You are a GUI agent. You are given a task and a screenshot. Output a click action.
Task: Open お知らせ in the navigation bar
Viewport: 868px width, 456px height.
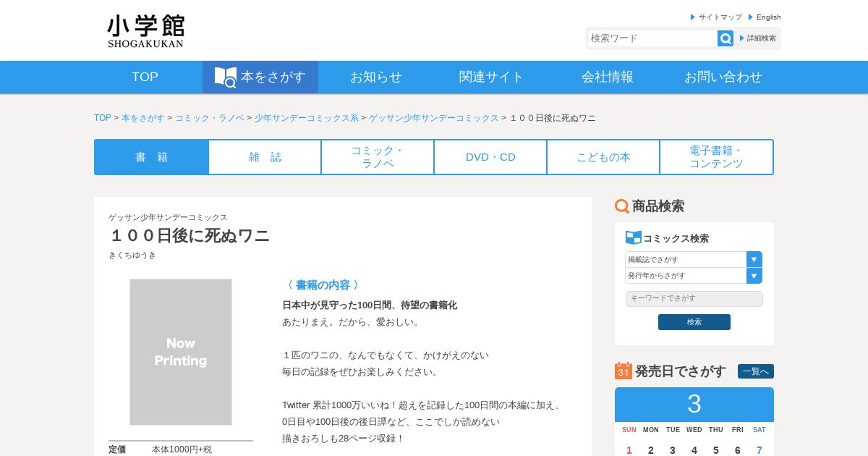pos(376,77)
